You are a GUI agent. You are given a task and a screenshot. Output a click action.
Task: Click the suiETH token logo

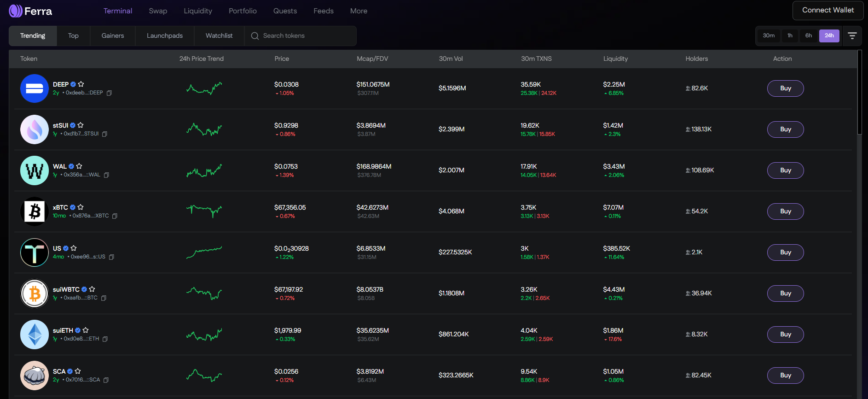35,334
